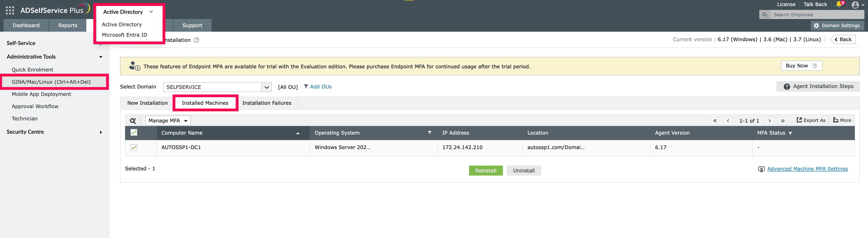Screen dimensions: 868x238
Task: Open the apps grid menu icon
Action: click(x=10, y=10)
